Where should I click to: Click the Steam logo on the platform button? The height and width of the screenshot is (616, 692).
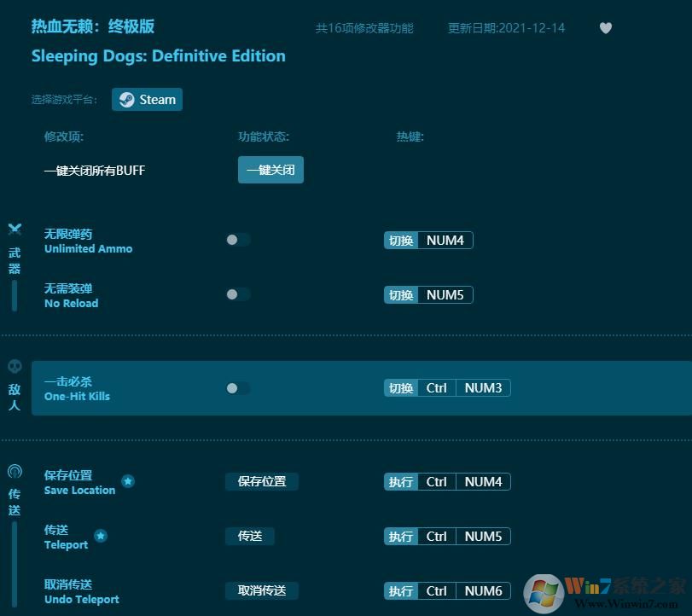click(x=126, y=99)
